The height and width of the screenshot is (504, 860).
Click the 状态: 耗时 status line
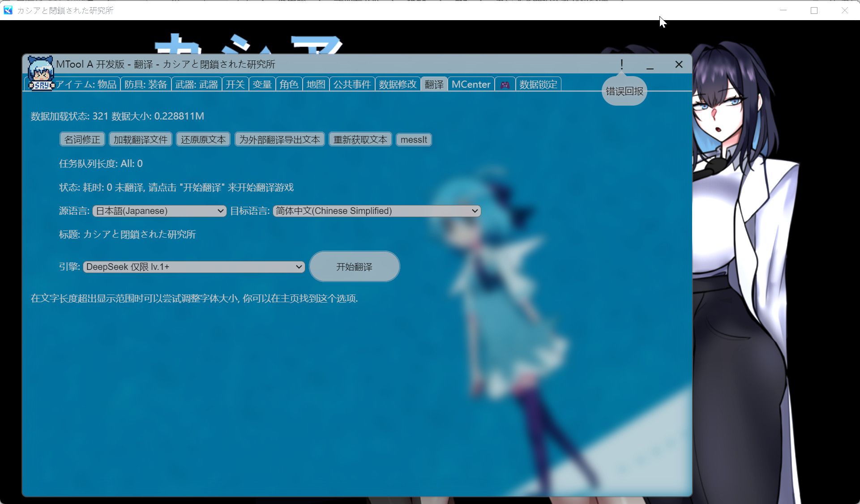point(176,188)
